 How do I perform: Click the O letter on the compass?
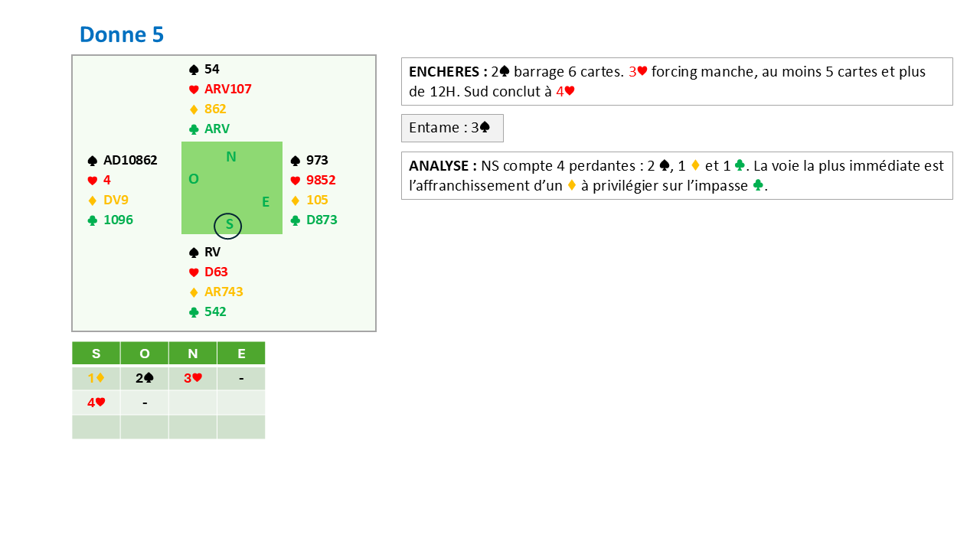click(x=194, y=179)
